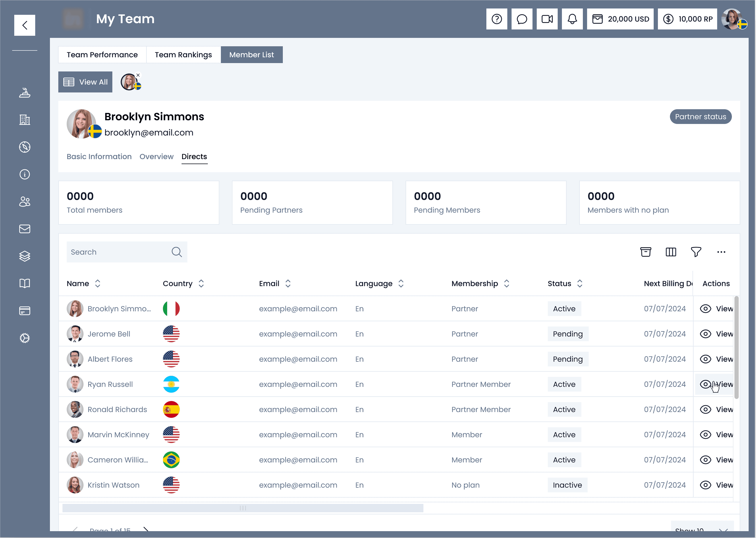This screenshot has height=538, width=756.
Task: Open the three-dots more options menu
Action: pos(721,252)
